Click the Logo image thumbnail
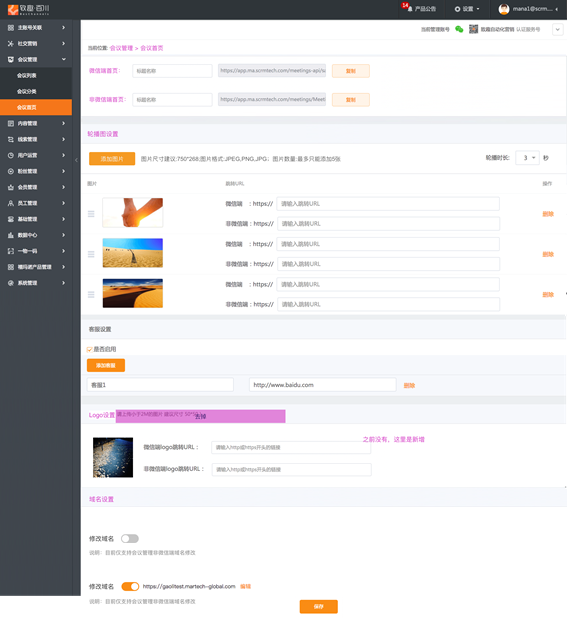Screen dimensions: 567x618 (x=113, y=457)
